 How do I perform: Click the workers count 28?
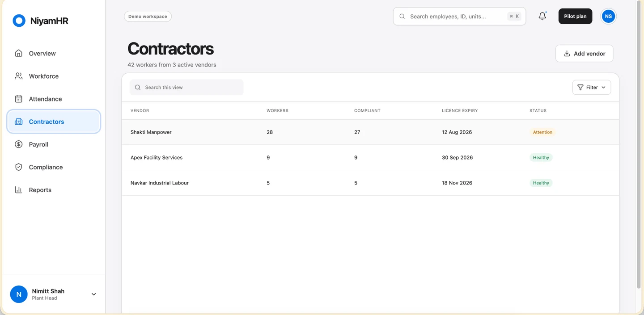(270, 132)
